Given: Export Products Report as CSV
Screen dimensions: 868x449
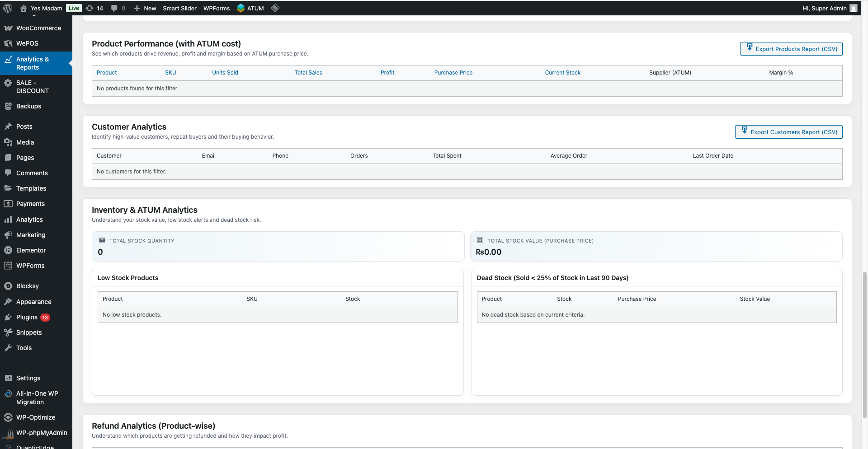Looking at the screenshot, I should (791, 49).
